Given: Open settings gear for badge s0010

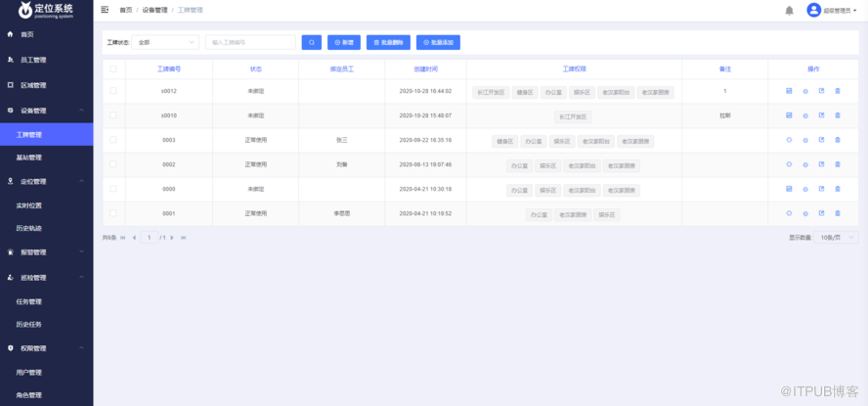Looking at the screenshot, I should click(805, 115).
